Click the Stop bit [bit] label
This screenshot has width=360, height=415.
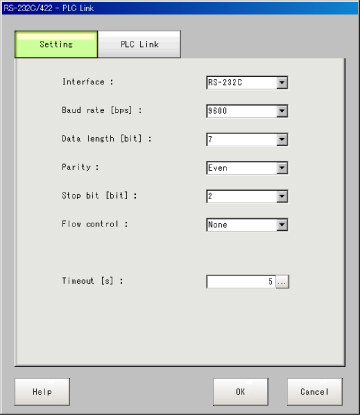99,196
